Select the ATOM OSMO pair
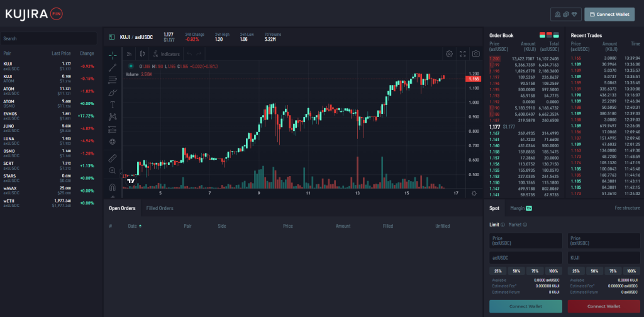Viewport: 644px width, 317px height. tap(48, 104)
